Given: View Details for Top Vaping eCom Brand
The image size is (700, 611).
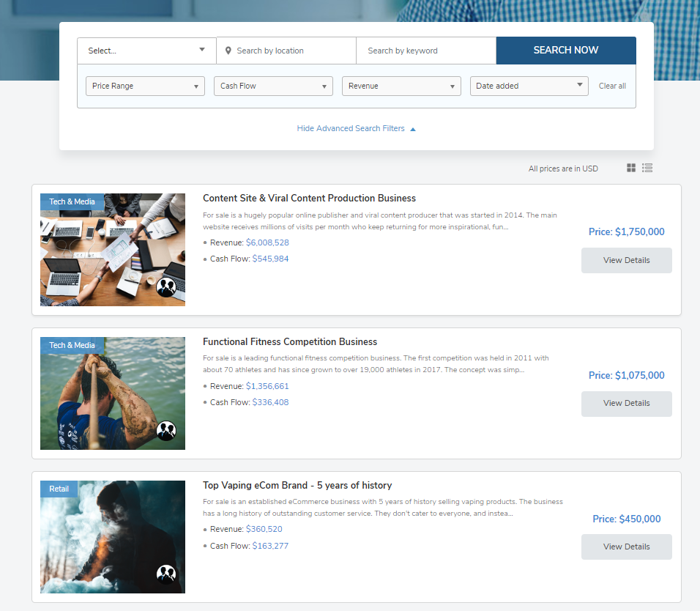Looking at the screenshot, I should click(x=626, y=547).
